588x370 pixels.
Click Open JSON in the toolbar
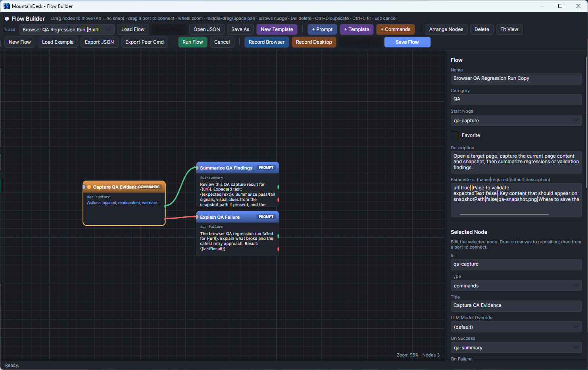tap(207, 29)
